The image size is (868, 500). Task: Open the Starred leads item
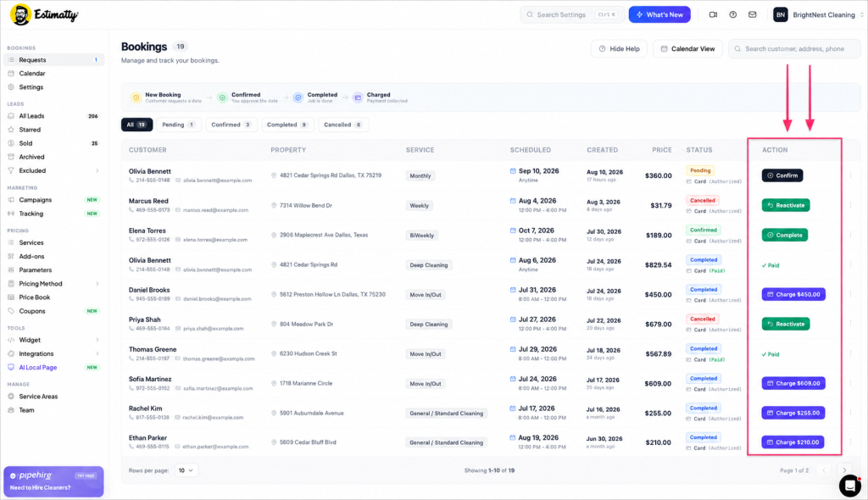(30, 130)
